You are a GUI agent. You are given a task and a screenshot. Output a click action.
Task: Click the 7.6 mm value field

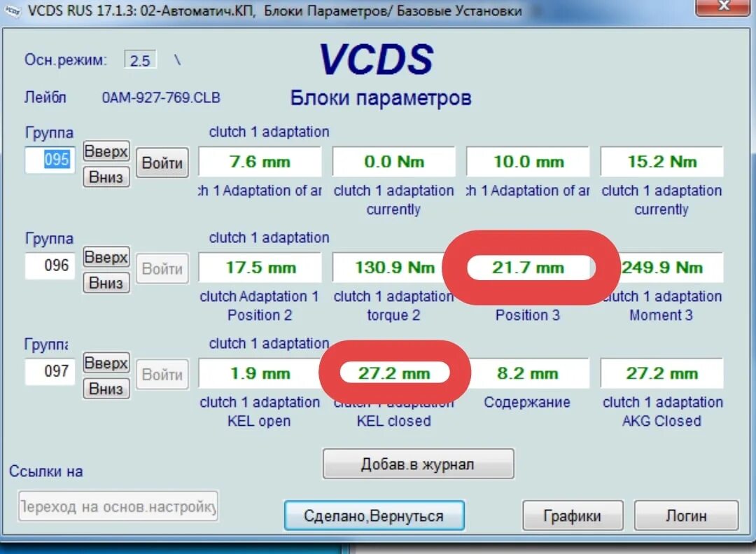coord(260,162)
